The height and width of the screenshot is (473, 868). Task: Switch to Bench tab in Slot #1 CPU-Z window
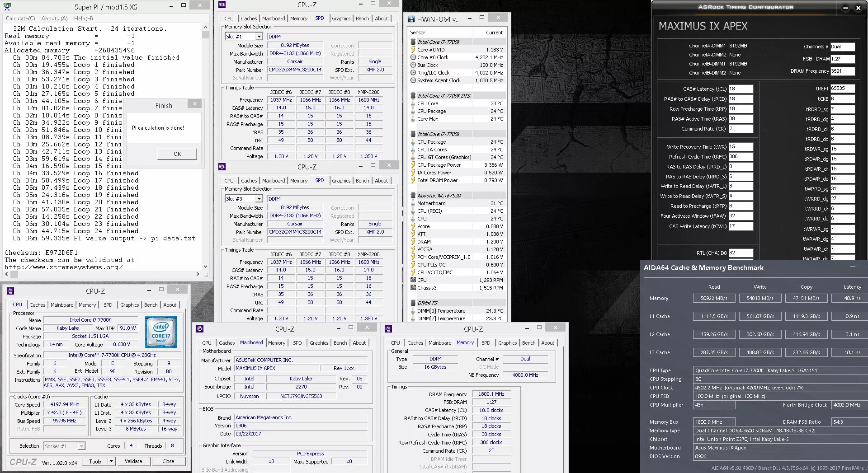pos(363,19)
